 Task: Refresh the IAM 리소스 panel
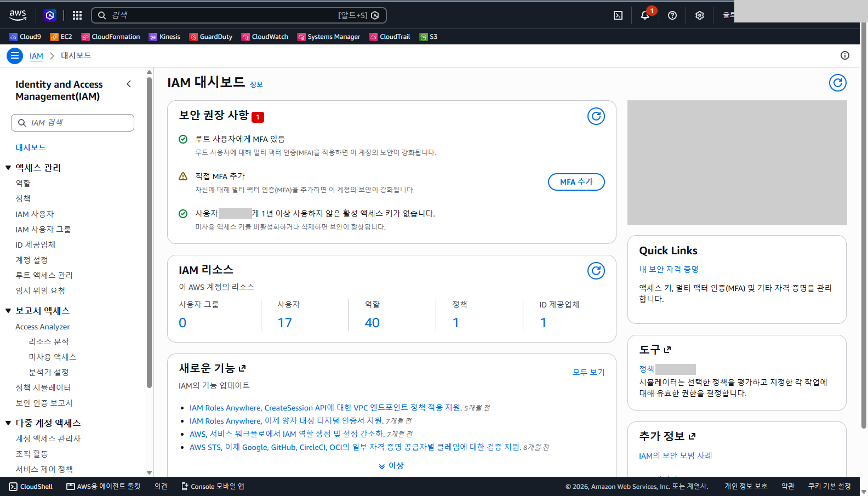pos(596,271)
